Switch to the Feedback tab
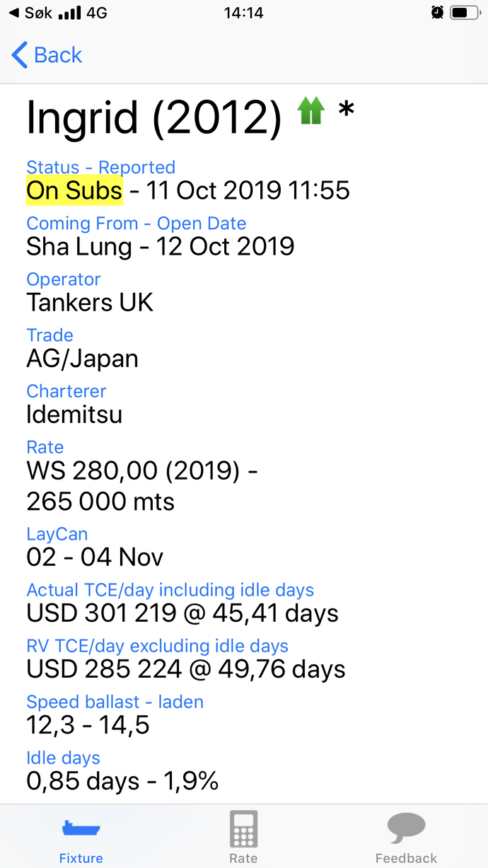Image resolution: width=488 pixels, height=868 pixels. pos(406,835)
